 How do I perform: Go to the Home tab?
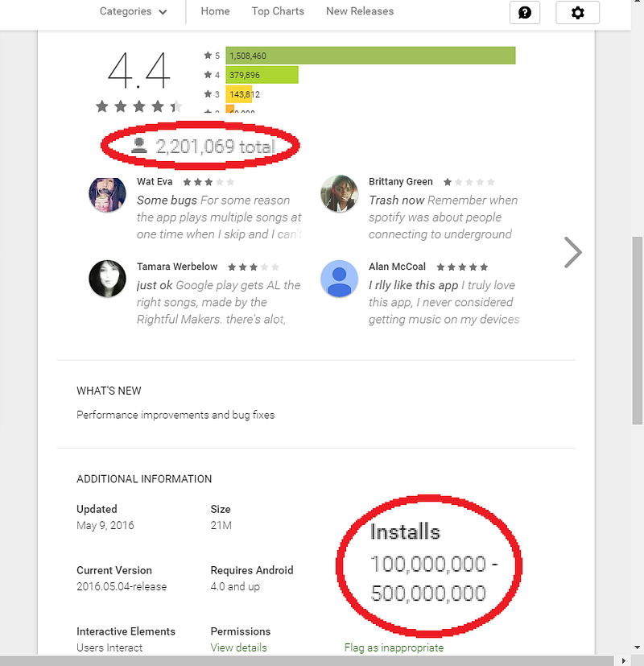[215, 11]
